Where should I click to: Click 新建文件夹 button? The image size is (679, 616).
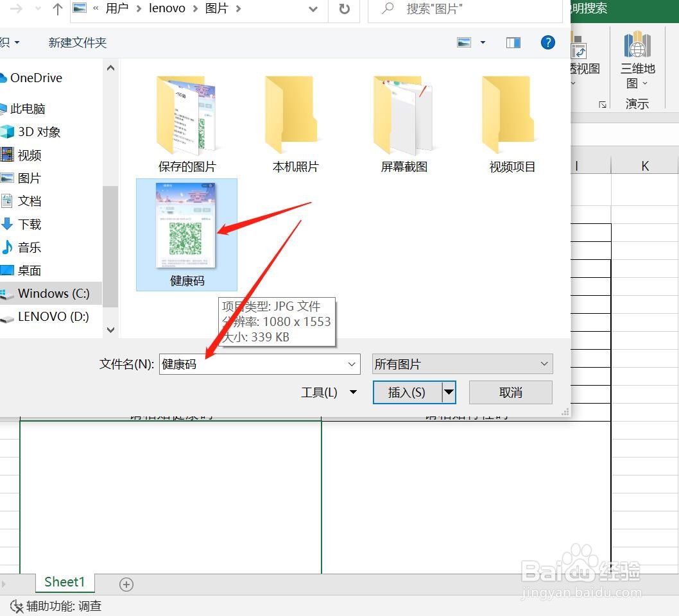(78, 42)
